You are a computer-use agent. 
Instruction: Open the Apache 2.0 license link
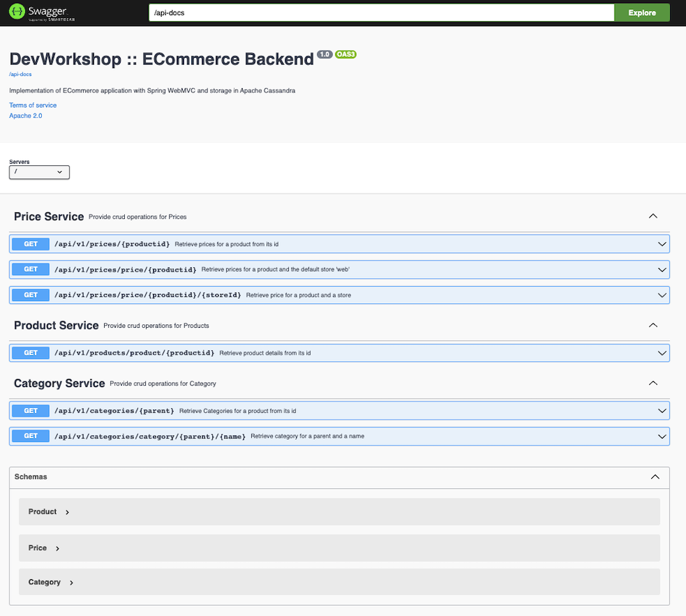pos(25,116)
